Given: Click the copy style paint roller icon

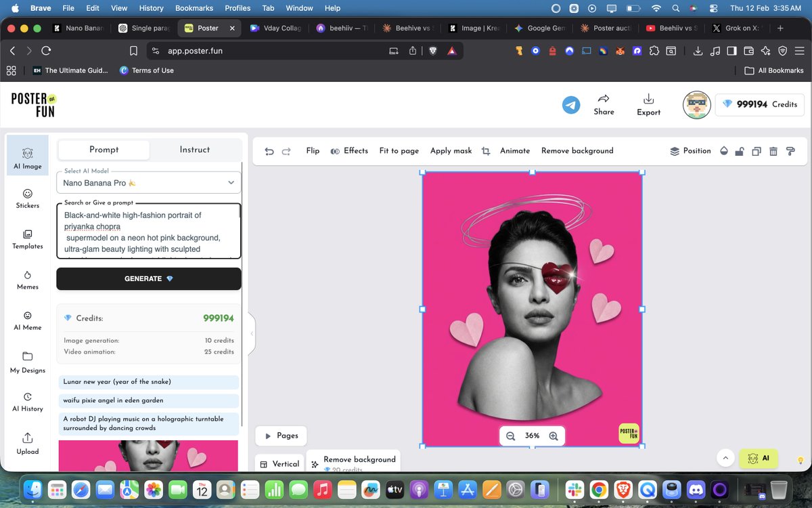Looking at the screenshot, I should coord(790,151).
